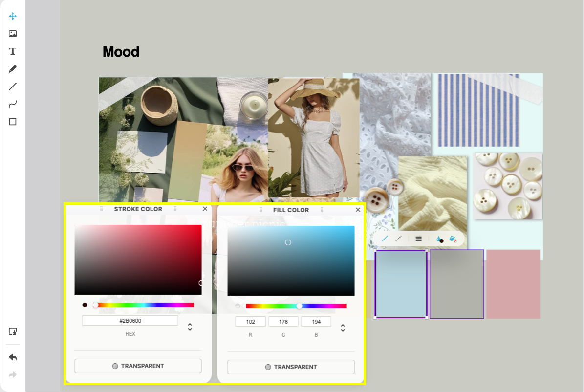584x392 pixels.
Task: Select the white buttons photo
Action: pos(508,186)
